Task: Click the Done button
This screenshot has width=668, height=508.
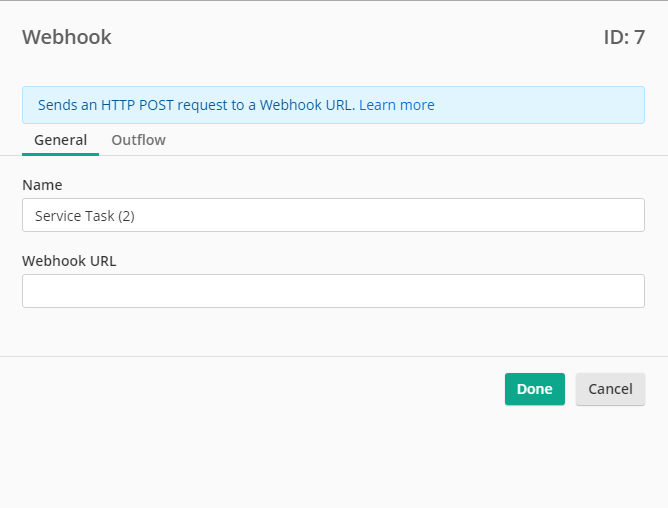Action: point(535,389)
